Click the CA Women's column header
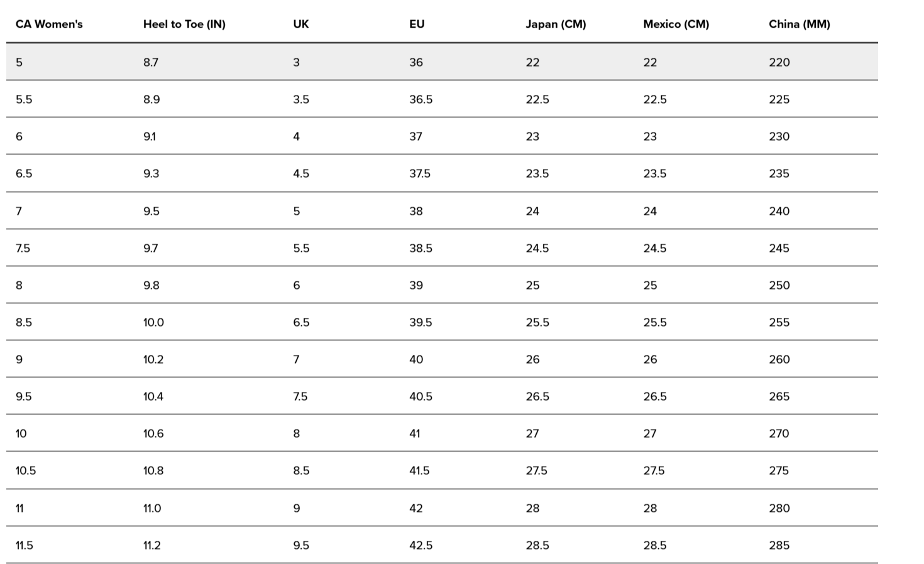 coord(49,24)
